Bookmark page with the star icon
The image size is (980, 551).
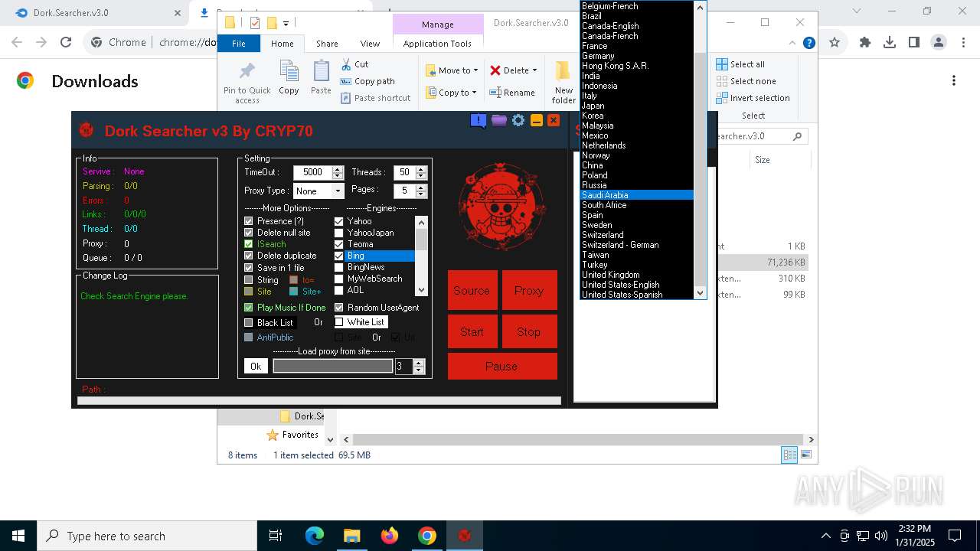835,43
